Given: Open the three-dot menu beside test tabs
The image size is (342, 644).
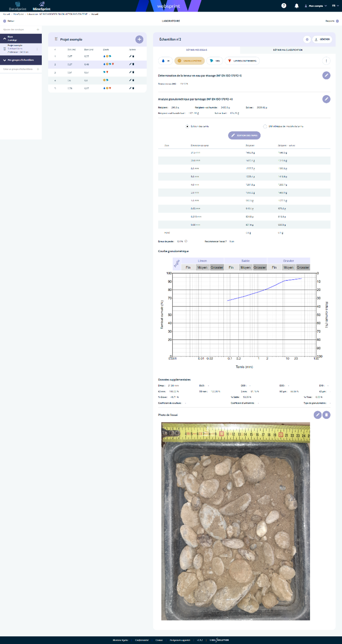Looking at the screenshot, I should click(x=326, y=61).
